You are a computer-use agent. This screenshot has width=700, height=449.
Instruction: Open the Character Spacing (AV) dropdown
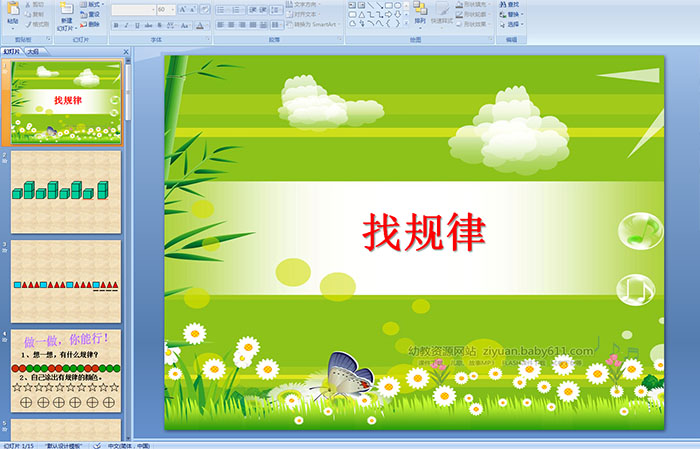click(171, 25)
